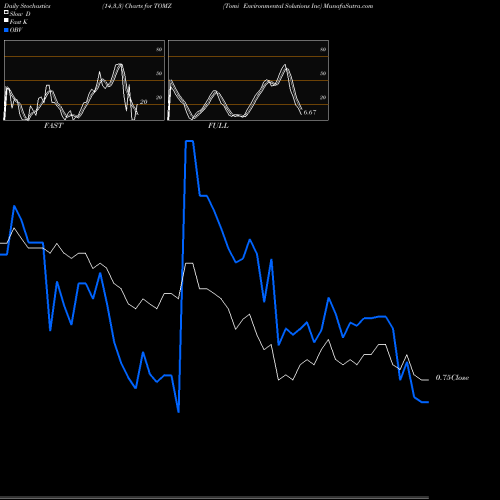
Task: Click the 80 axis label in FULL chart
Action: click(323, 49)
